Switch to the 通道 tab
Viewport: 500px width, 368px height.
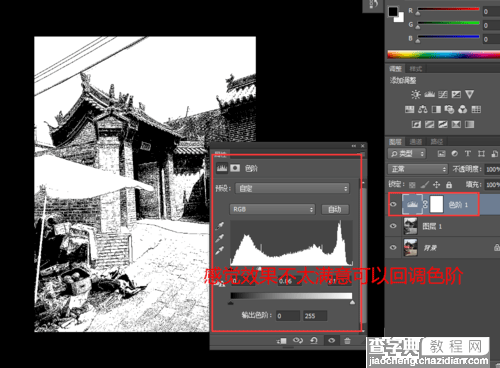416,142
